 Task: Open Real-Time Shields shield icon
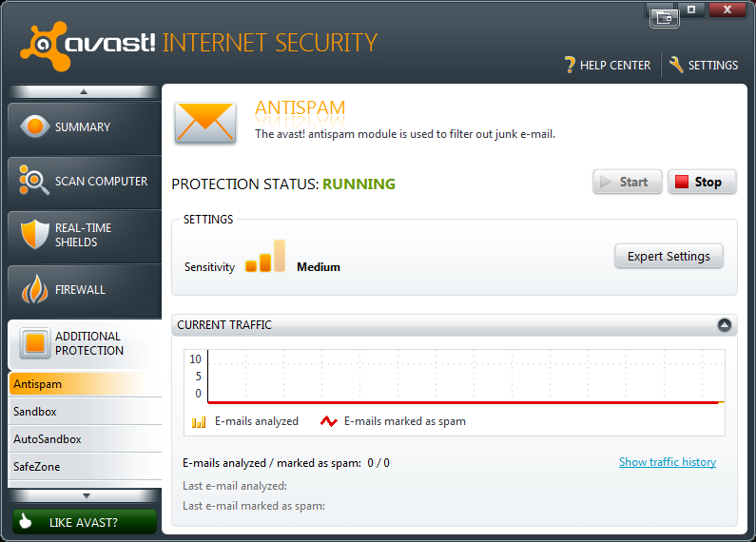(35, 234)
